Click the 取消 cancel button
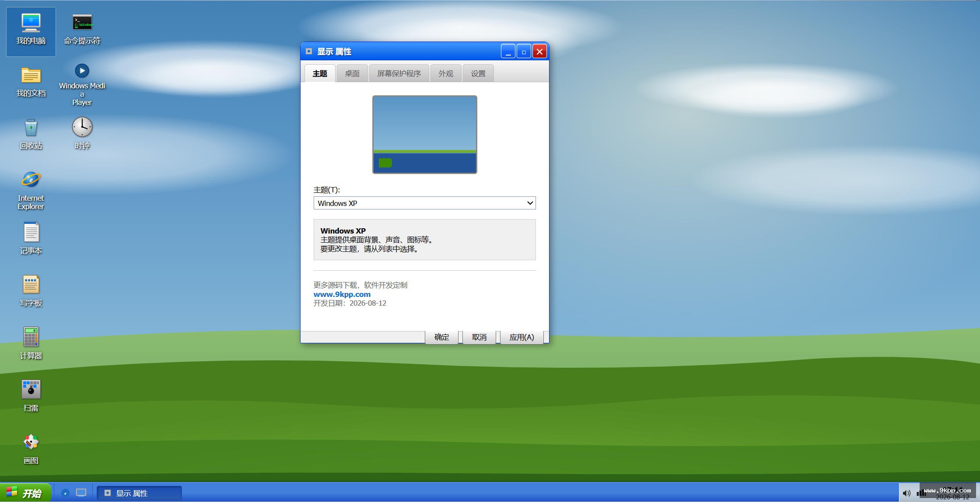Viewport: 980px width, 502px height. point(479,337)
